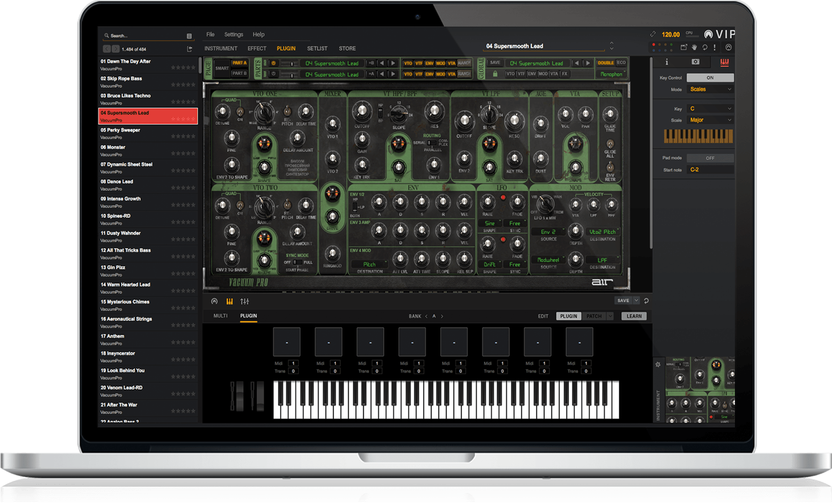Go to next preset page arrow
Screen dimensions: 832x504
click(x=115, y=49)
